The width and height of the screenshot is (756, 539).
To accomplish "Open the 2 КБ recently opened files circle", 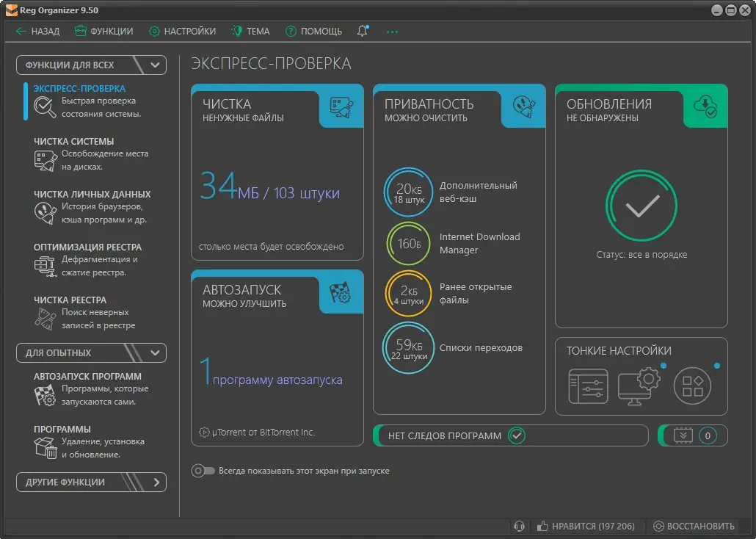I will click(408, 294).
